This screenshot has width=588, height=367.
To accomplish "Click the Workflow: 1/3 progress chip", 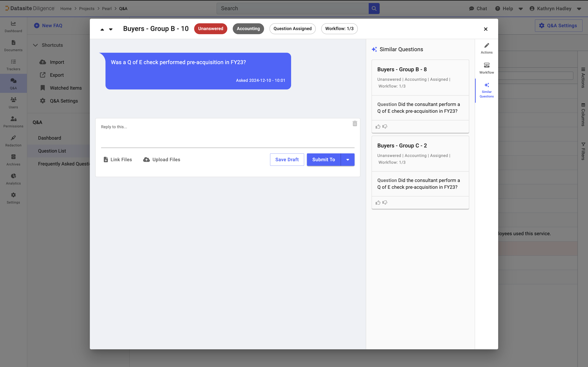I will 339,29.
